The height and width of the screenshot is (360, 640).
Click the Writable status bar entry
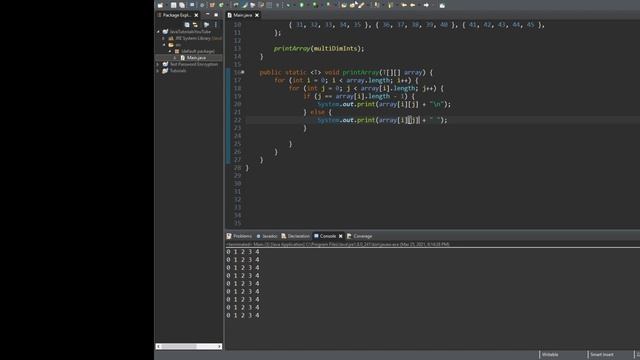click(550, 354)
